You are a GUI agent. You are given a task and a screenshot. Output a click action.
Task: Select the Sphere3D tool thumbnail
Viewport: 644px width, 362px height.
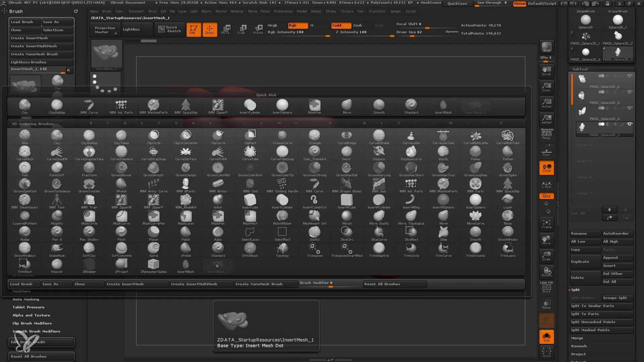pyautogui.click(x=585, y=21)
